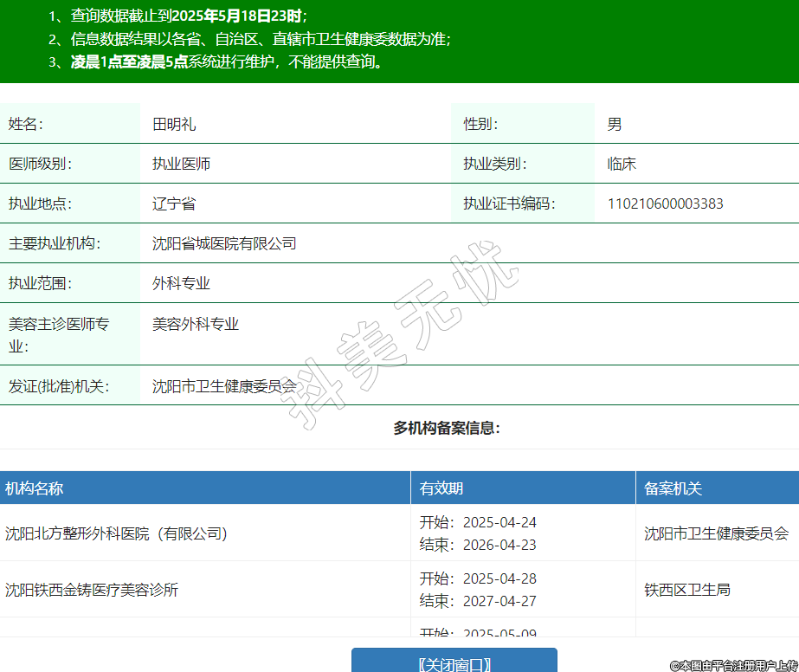Select row 沈阳北方整形外科医院（有限公司）
Image resolution: width=799 pixels, height=672 pixels.
click(x=116, y=533)
